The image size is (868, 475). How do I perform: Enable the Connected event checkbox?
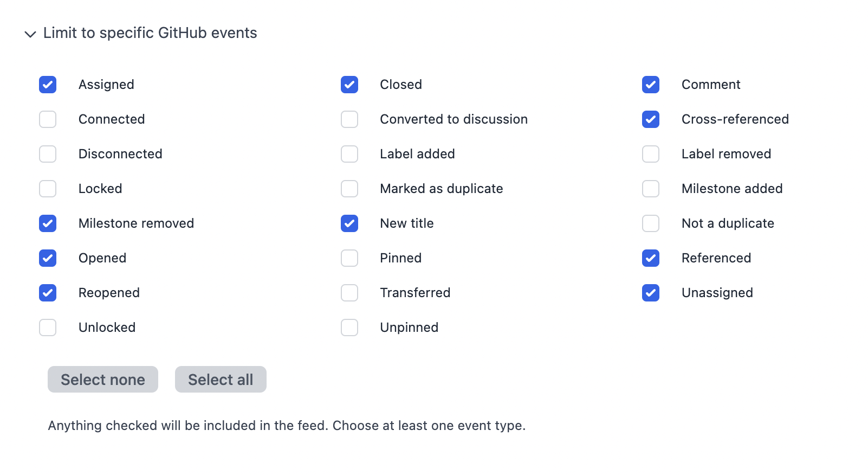click(48, 119)
